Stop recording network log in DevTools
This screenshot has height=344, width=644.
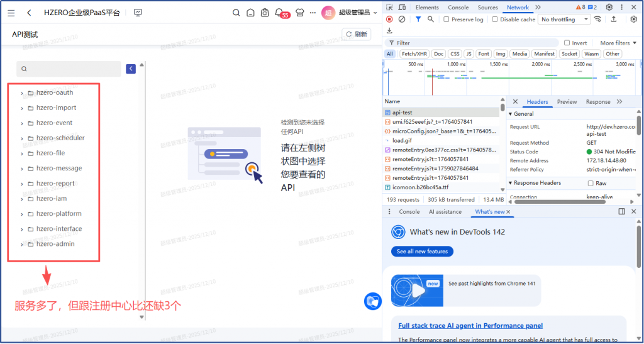390,19
